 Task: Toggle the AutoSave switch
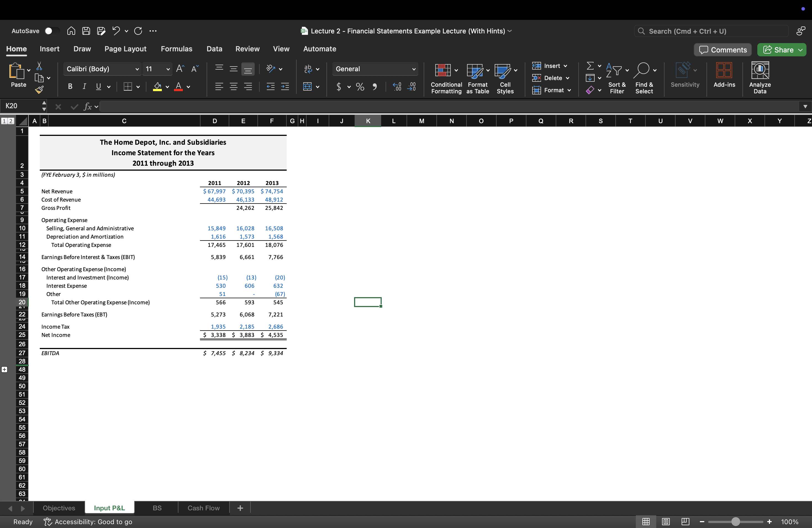coord(52,31)
